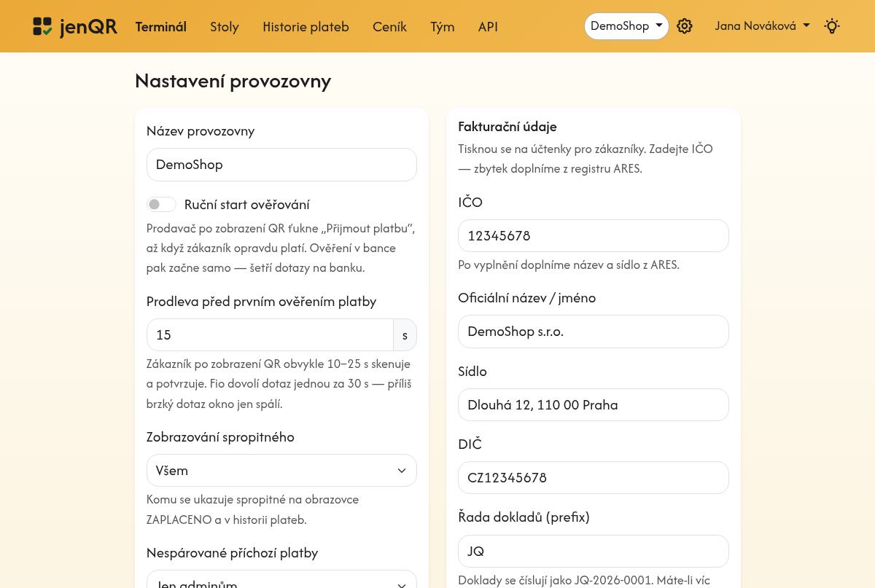The width and height of the screenshot is (875, 588).
Task: Click the DIČ input field
Action: pyautogui.click(x=594, y=478)
